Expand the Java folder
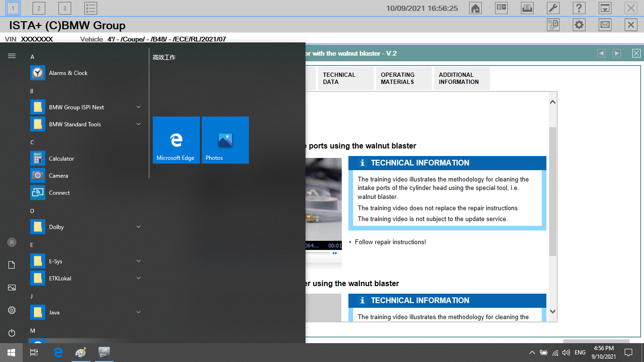The image size is (644, 362). point(86,313)
